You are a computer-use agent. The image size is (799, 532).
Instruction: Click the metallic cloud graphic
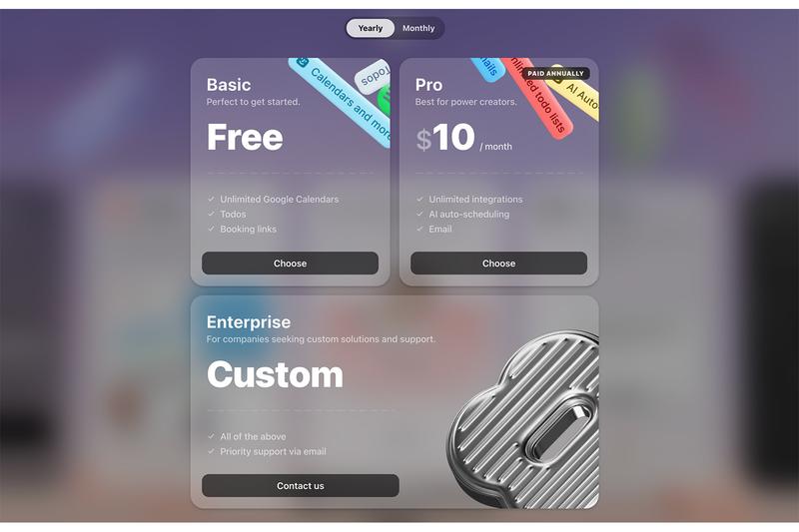[525, 420]
